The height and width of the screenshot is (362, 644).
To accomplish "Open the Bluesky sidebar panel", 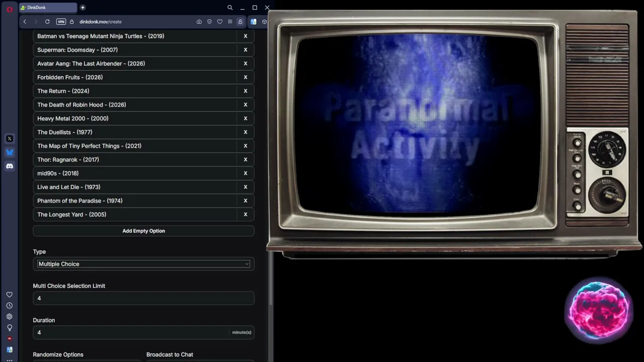I will click(10, 152).
